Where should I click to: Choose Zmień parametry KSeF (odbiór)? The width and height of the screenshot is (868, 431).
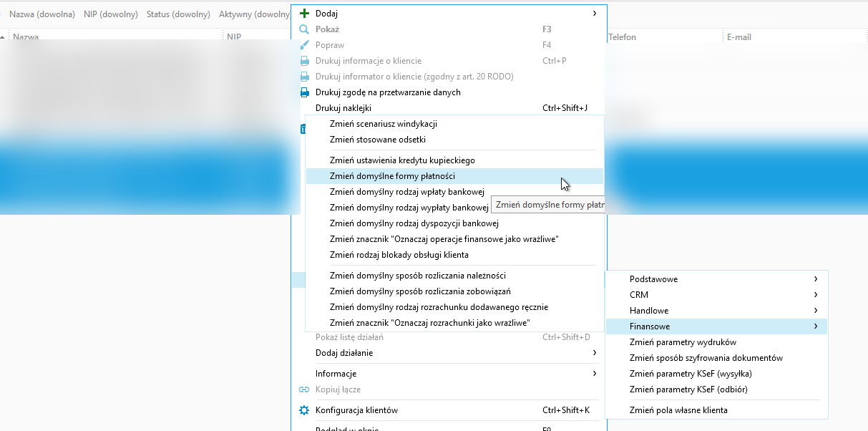tap(716, 389)
